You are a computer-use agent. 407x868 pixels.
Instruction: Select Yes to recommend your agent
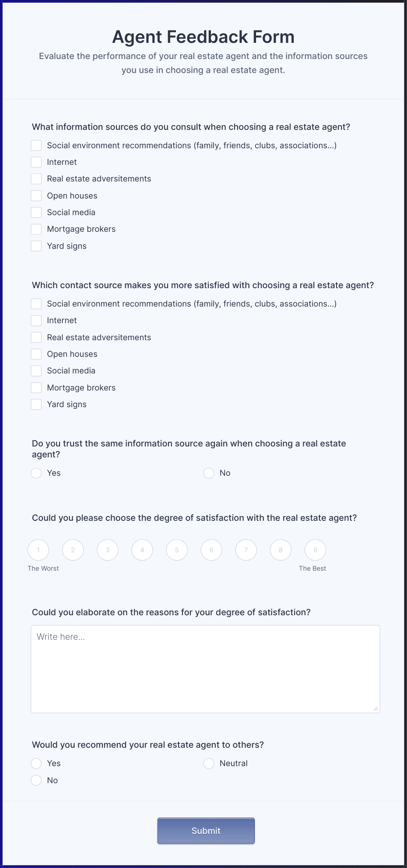36,763
